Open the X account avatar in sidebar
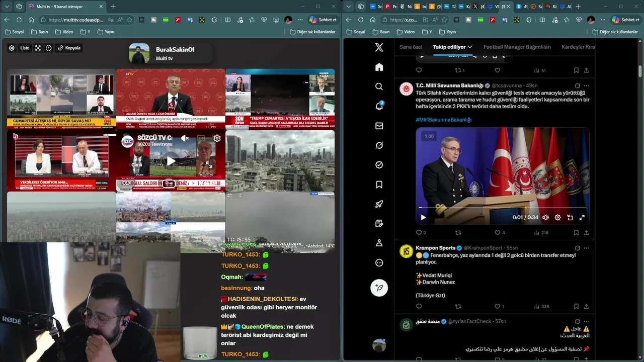 click(379, 345)
